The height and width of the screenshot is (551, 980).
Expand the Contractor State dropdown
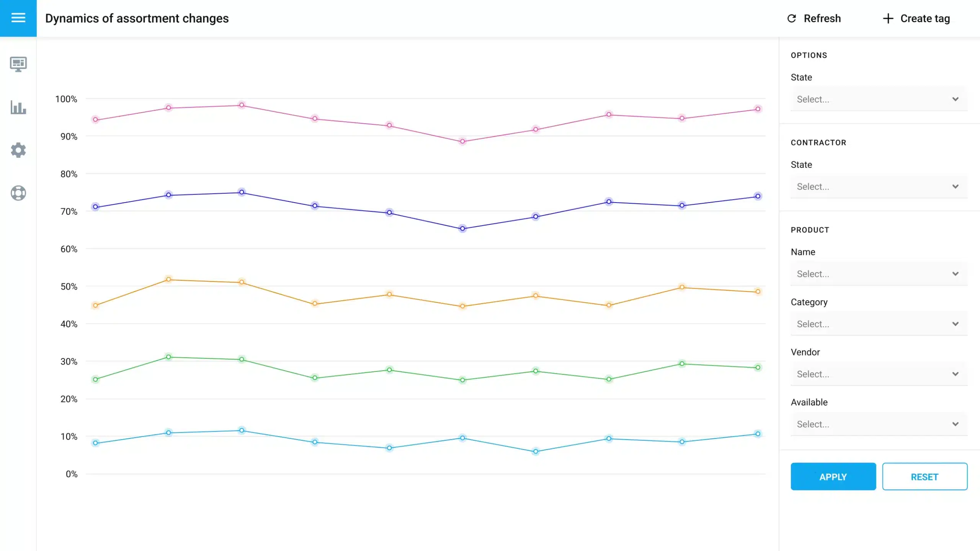tap(879, 186)
